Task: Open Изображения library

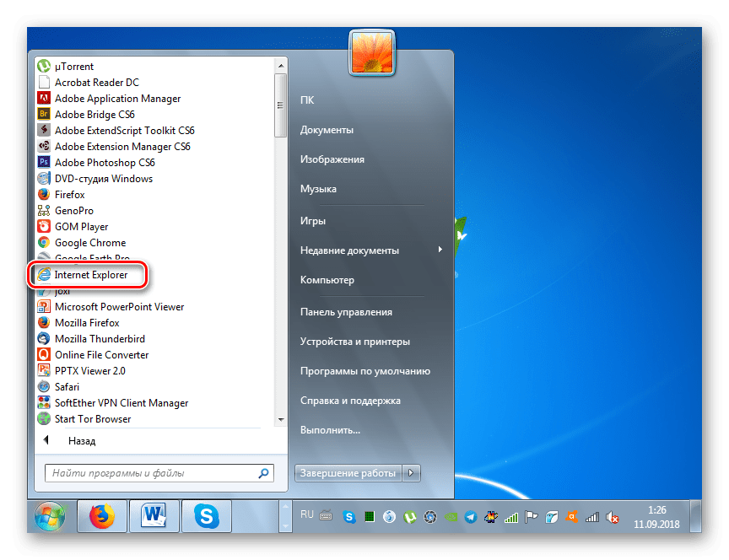Action: coord(332,159)
